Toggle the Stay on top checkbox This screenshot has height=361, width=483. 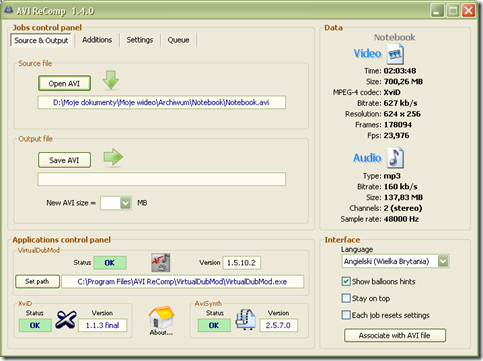tap(346, 298)
